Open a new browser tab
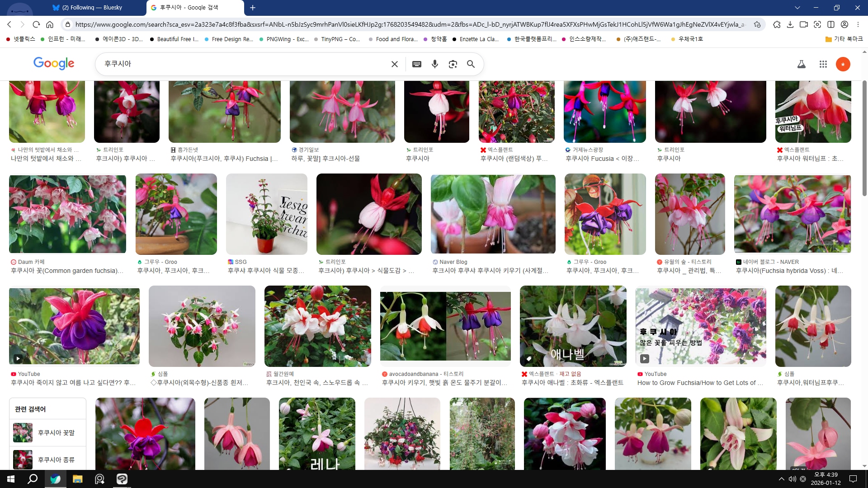Image resolution: width=868 pixels, height=488 pixels. click(x=253, y=8)
